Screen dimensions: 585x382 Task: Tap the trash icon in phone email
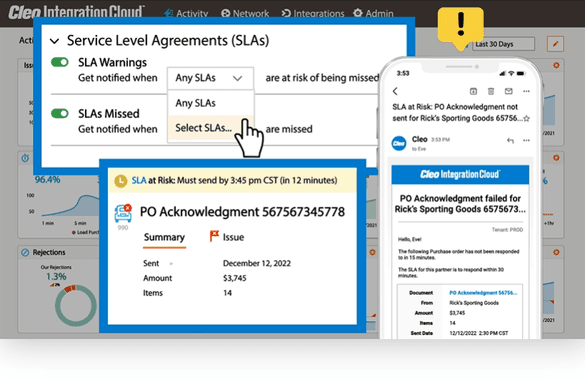(491, 91)
